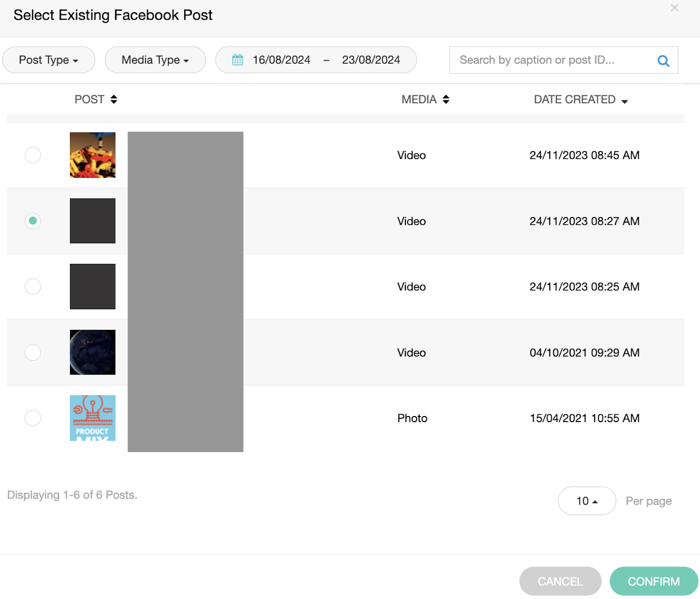Open the LEGO bricks video thumbnail
The width and height of the screenshot is (700, 599).
(93, 155)
